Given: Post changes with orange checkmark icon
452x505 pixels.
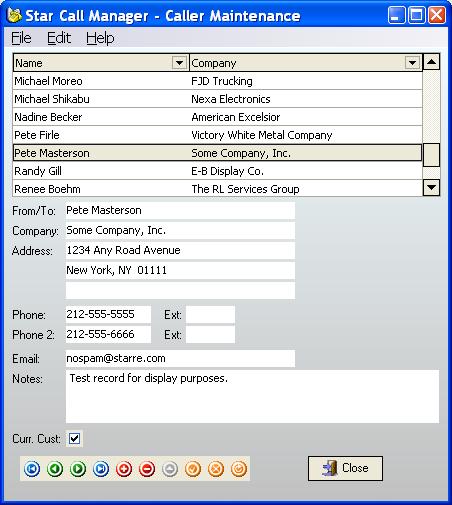Looking at the screenshot, I should (193, 469).
